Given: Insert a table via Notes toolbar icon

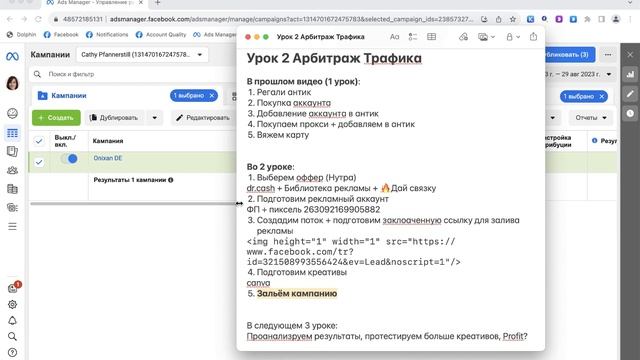Looking at the screenshot, I should (431, 37).
